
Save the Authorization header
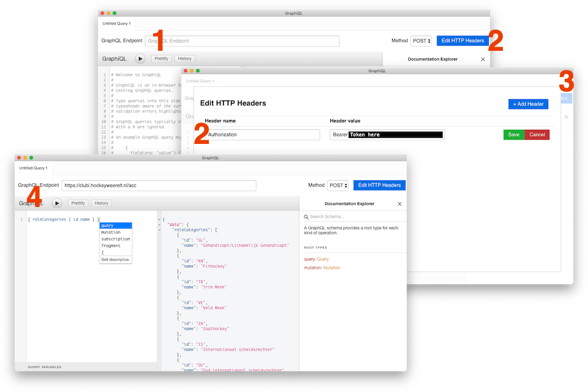[514, 135]
